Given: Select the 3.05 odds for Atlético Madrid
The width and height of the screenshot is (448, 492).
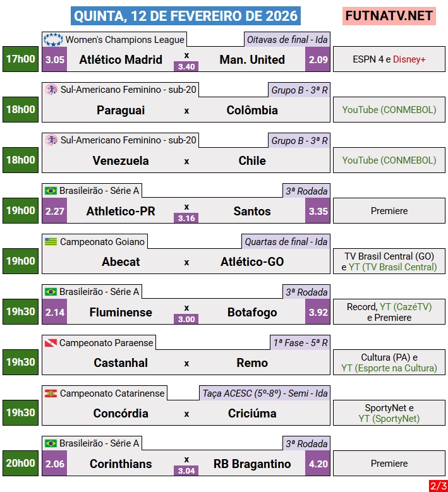Looking at the screenshot, I should pyautogui.click(x=55, y=60).
